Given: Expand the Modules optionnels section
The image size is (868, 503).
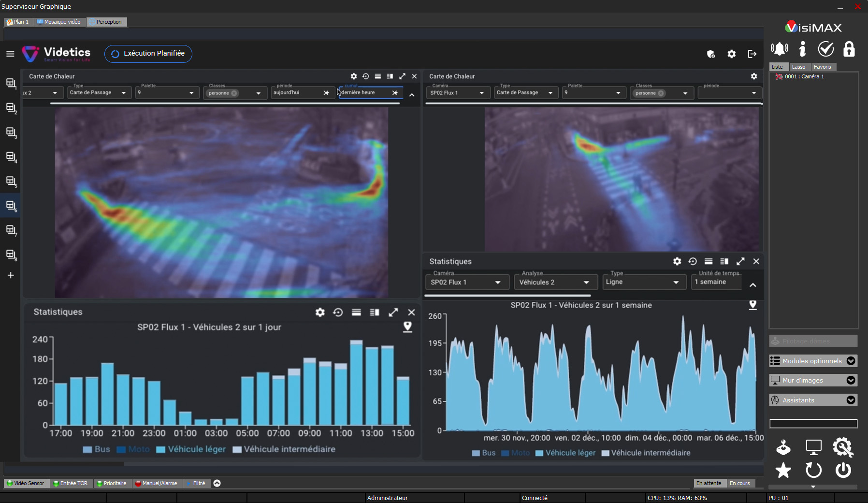Looking at the screenshot, I should [813, 361].
